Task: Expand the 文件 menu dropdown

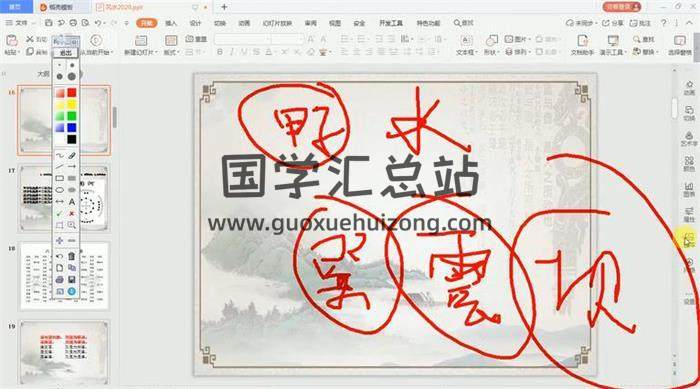Action: click(17, 23)
